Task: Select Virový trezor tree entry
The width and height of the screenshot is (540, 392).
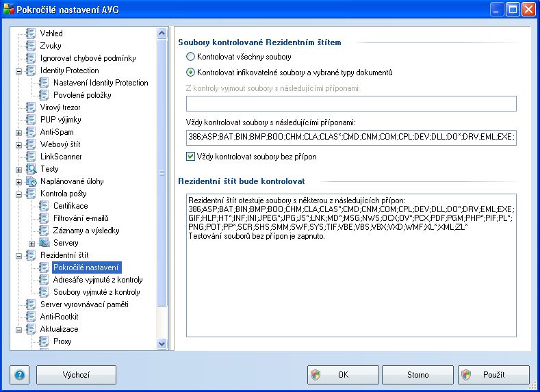Action: click(x=60, y=107)
